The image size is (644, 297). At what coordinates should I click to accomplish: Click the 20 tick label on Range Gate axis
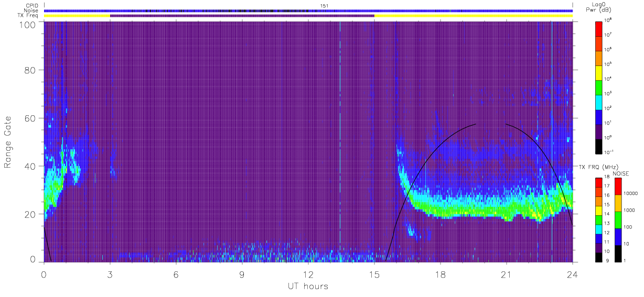pos(30,214)
